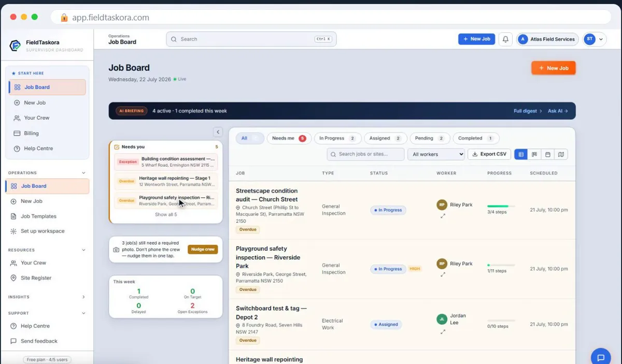Click the FieldTaskora logo icon

click(15, 46)
